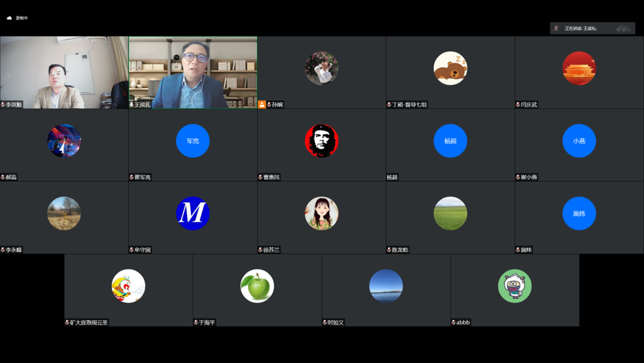Viewport: 644px width, 363px height.
Task: Click the Che Guevara avatar of 曹惠民
Action: click(321, 141)
